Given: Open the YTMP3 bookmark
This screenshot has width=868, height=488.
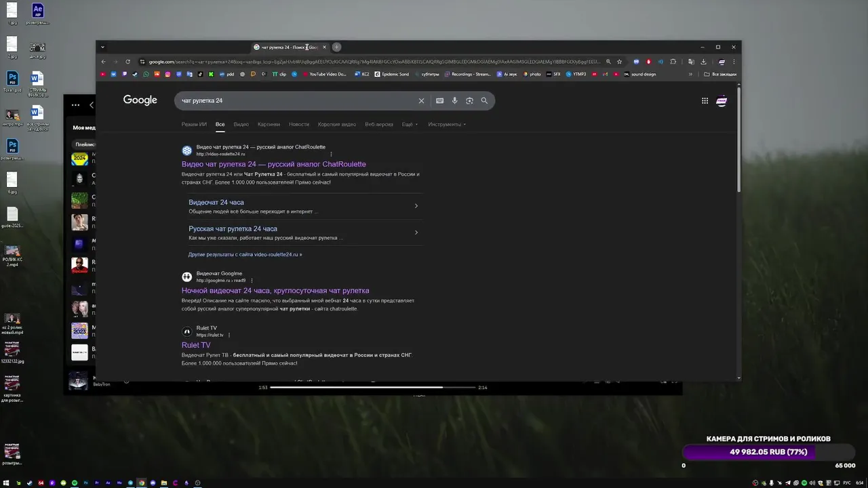Looking at the screenshot, I should 576,74.
